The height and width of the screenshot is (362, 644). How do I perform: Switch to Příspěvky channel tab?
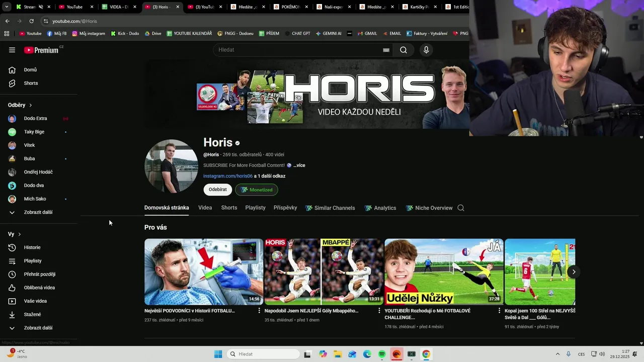click(285, 208)
